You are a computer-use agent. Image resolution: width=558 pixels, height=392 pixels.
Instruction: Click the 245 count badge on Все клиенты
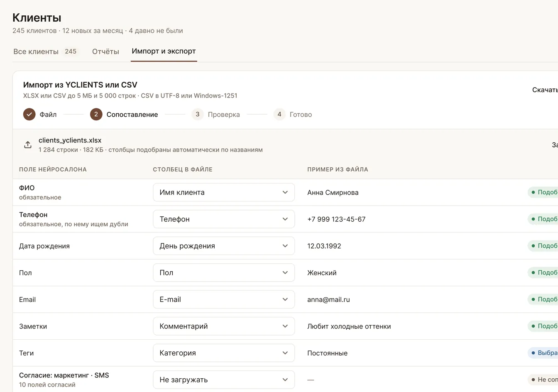[71, 51]
